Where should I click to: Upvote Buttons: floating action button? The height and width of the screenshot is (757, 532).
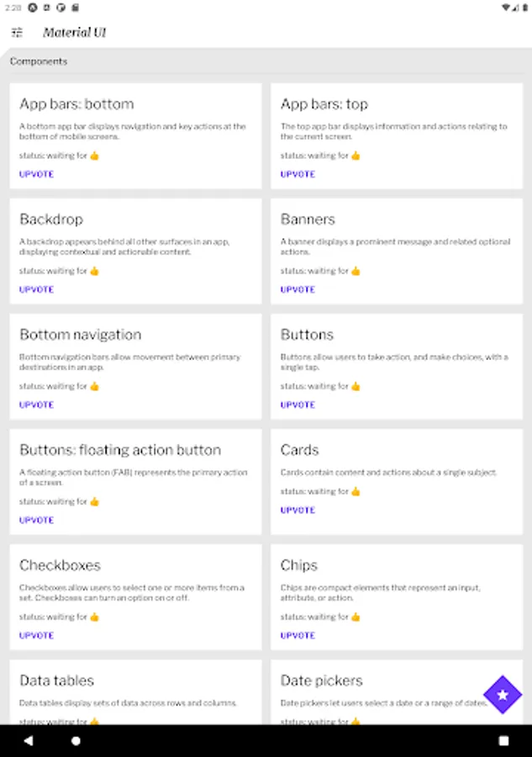(x=36, y=520)
